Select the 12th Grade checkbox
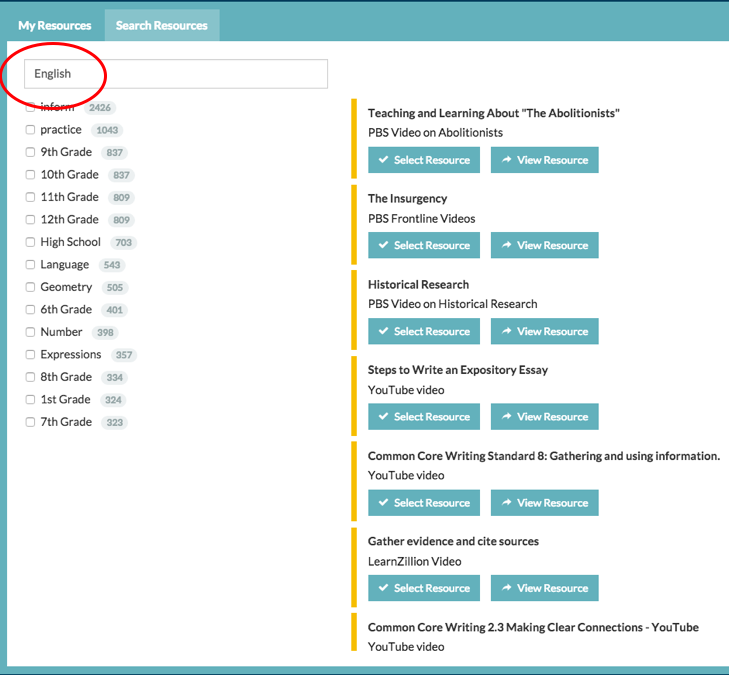The image size is (731, 675). point(30,220)
